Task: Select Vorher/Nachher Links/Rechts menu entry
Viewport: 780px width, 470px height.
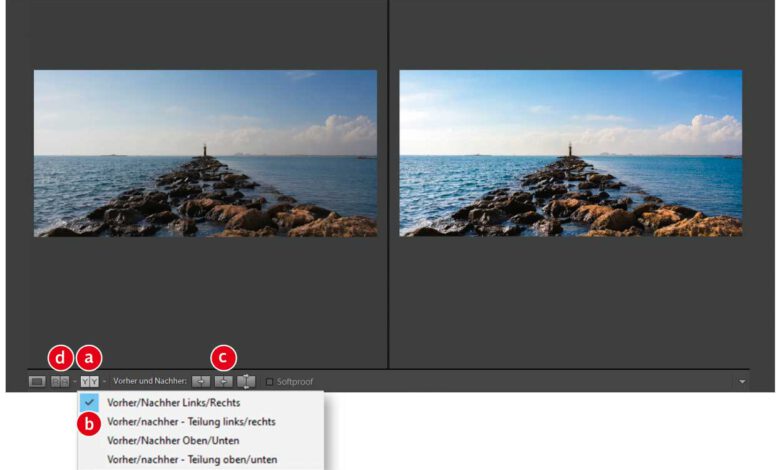Action: pos(173,403)
